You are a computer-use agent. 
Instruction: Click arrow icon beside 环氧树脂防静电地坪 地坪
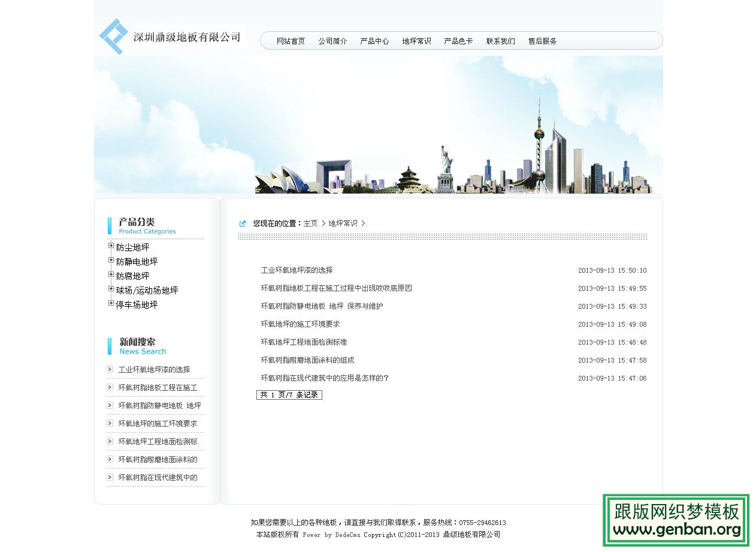[110, 405]
